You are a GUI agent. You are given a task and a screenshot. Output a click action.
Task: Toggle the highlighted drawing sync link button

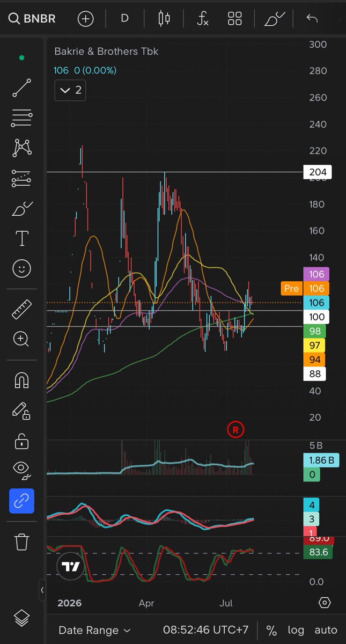[x=21, y=501]
